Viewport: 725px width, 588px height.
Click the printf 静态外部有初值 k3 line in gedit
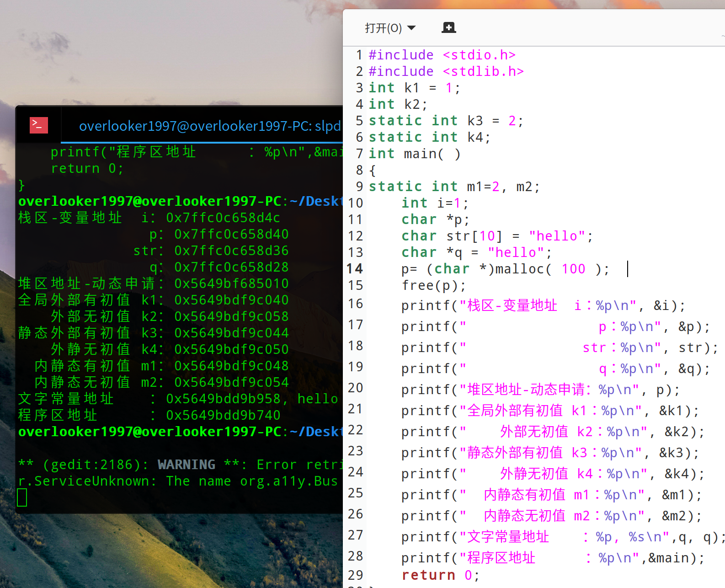click(550, 453)
